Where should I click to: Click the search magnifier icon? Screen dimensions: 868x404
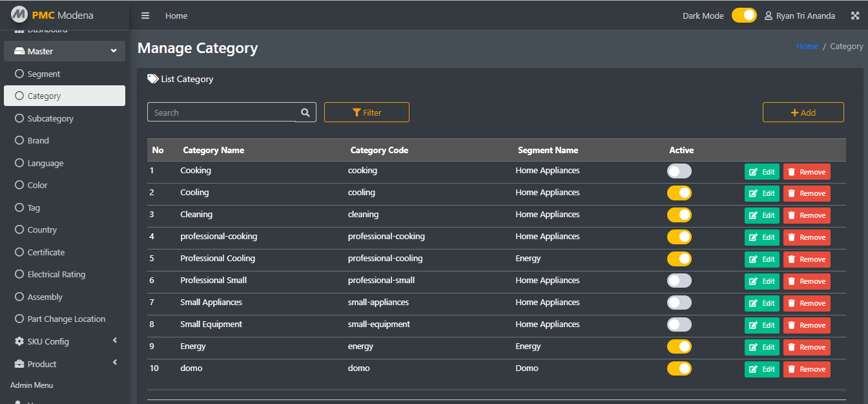[305, 112]
